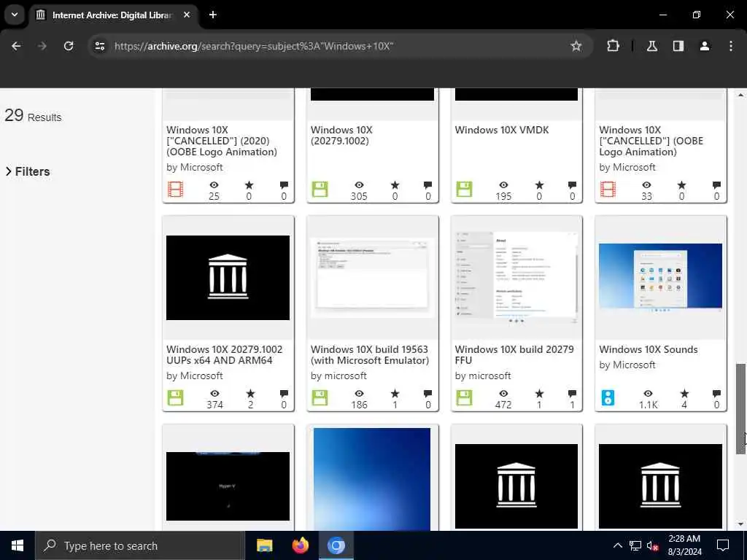
Task: Click the address bar URL field
Action: [338, 46]
